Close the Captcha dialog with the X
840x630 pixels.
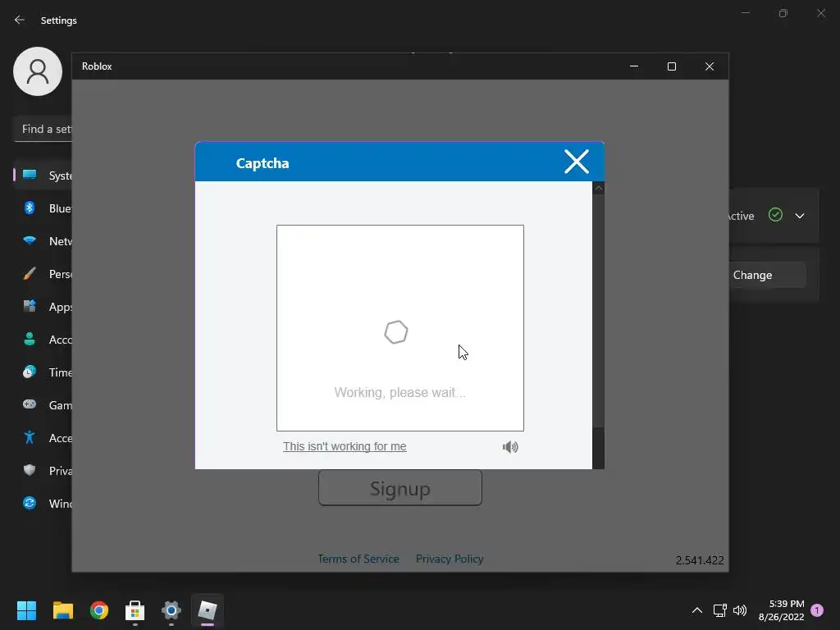point(577,162)
